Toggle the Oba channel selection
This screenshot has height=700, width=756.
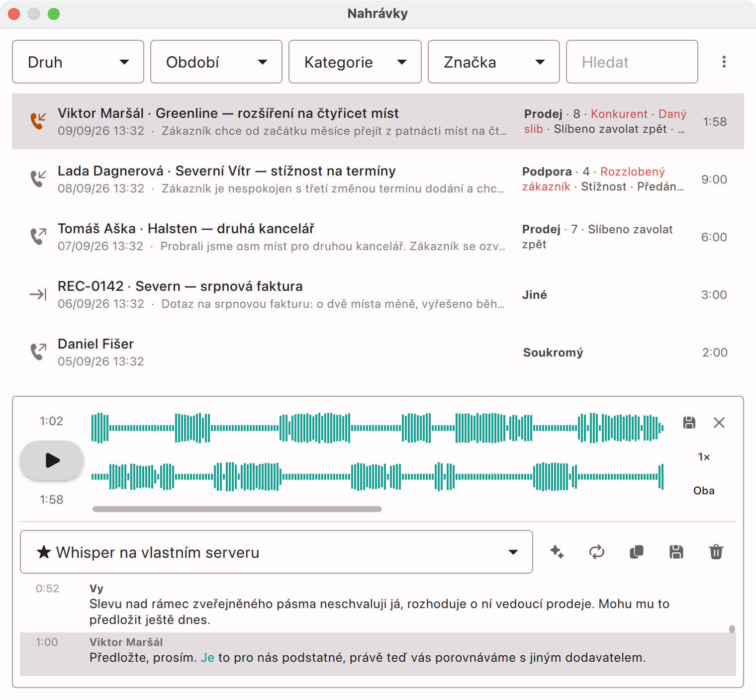(x=704, y=491)
